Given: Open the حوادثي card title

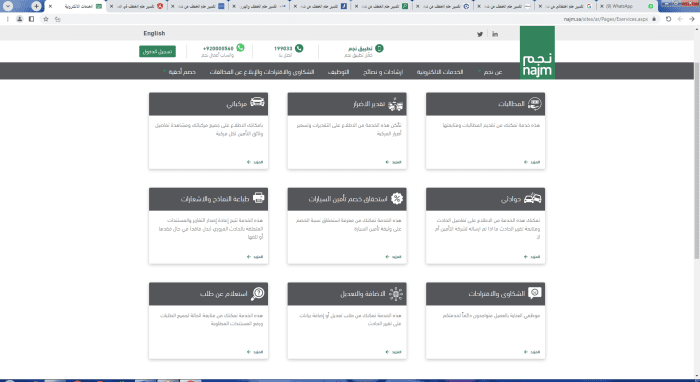Looking at the screenshot, I should (511, 199).
